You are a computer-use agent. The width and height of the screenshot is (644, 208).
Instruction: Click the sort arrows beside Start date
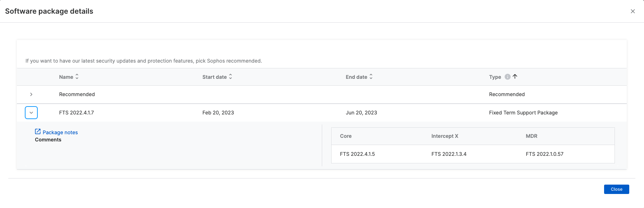230,77
